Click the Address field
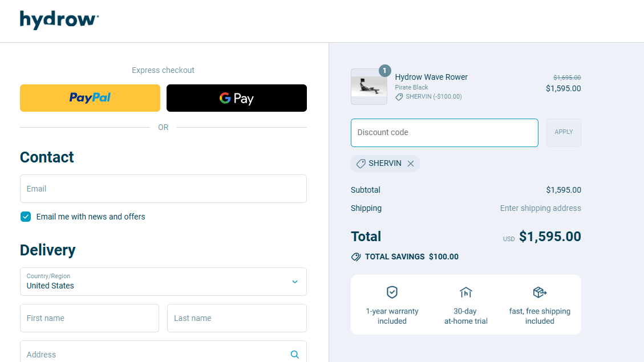Image resolution: width=644 pixels, height=362 pixels. (x=164, y=352)
